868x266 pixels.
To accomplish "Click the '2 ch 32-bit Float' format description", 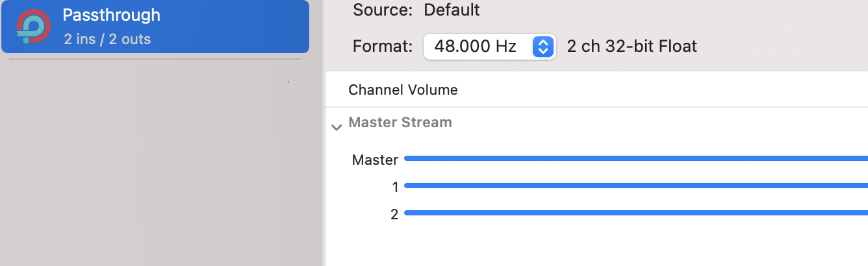I will click(x=632, y=47).
